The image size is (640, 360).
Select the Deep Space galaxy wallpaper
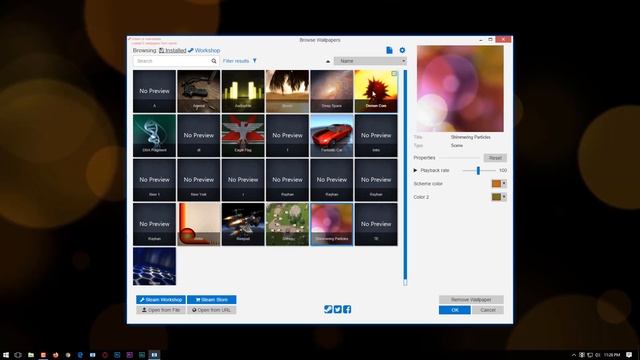(x=331, y=91)
